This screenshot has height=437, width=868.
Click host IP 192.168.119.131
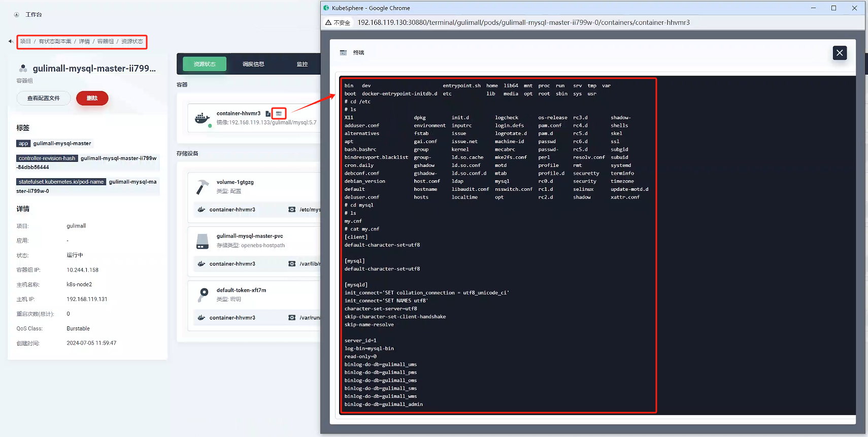pyautogui.click(x=87, y=299)
